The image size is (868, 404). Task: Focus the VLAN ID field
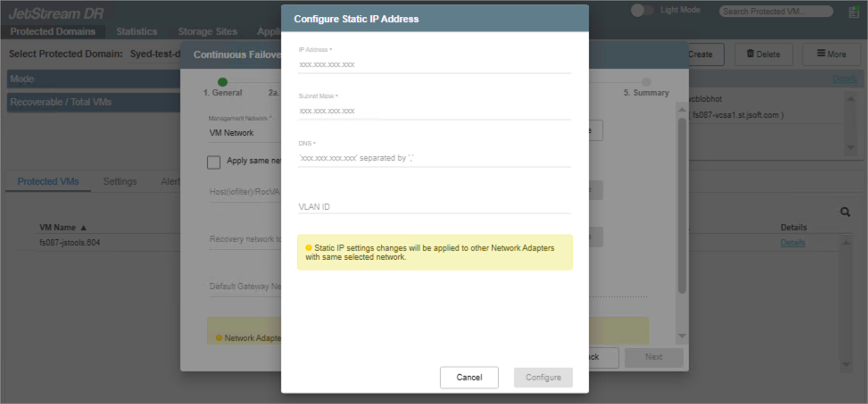pyautogui.click(x=434, y=207)
